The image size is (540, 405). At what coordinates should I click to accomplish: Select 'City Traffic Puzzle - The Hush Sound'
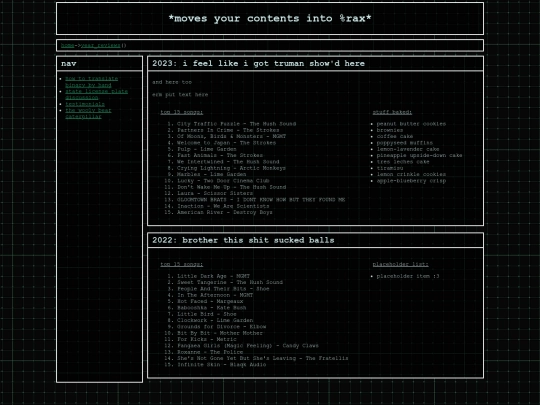click(236, 124)
